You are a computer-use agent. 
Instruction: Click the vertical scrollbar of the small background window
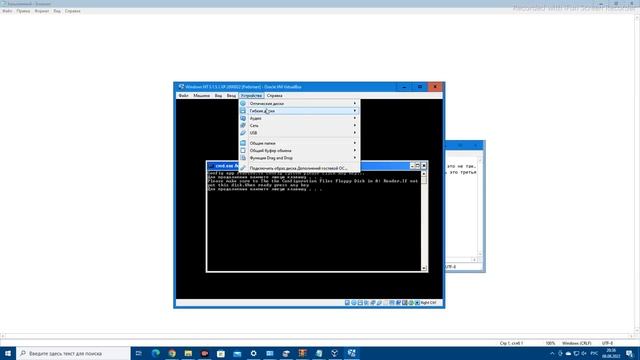tap(480, 207)
